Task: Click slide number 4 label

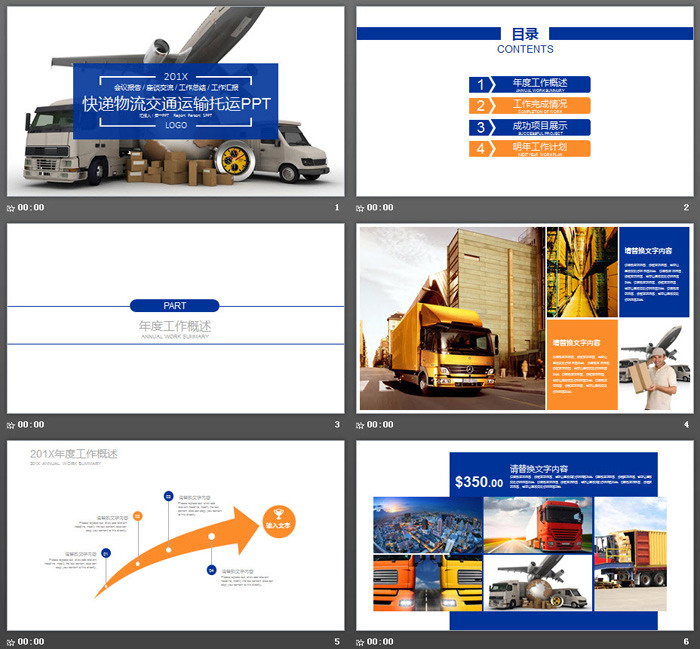Action: [686, 424]
